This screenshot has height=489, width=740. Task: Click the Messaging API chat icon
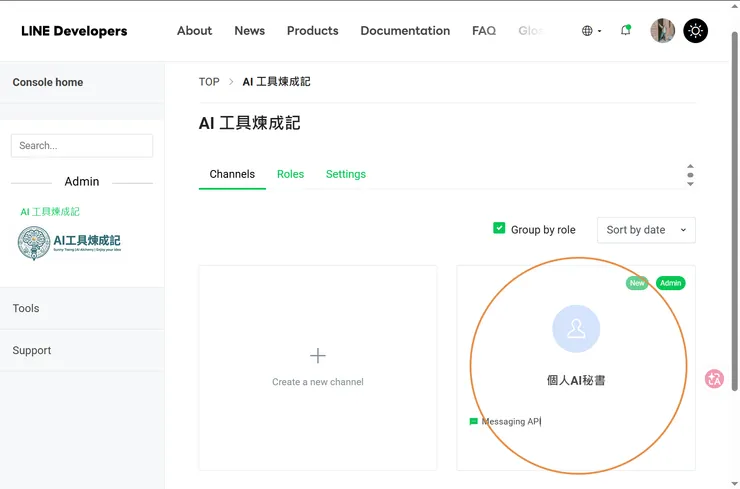pos(473,422)
